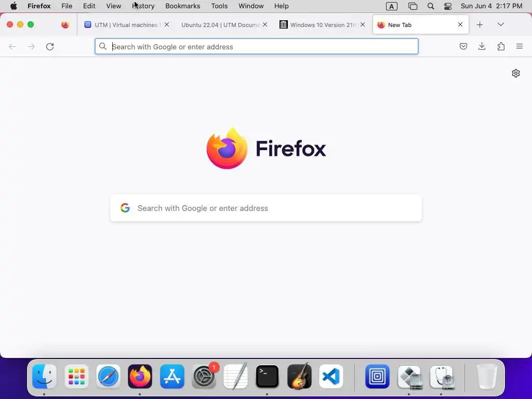
Task: Open Control Center in menu bar
Action: point(448,6)
